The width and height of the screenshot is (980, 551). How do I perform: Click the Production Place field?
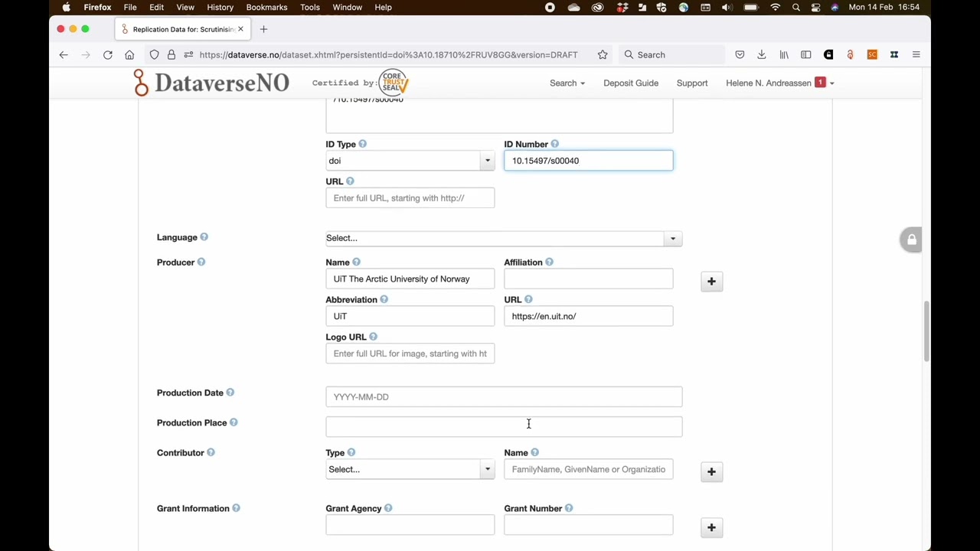(504, 426)
